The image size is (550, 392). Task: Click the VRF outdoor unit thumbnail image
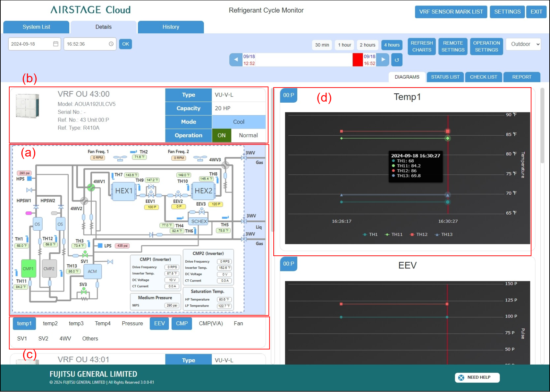(x=27, y=106)
